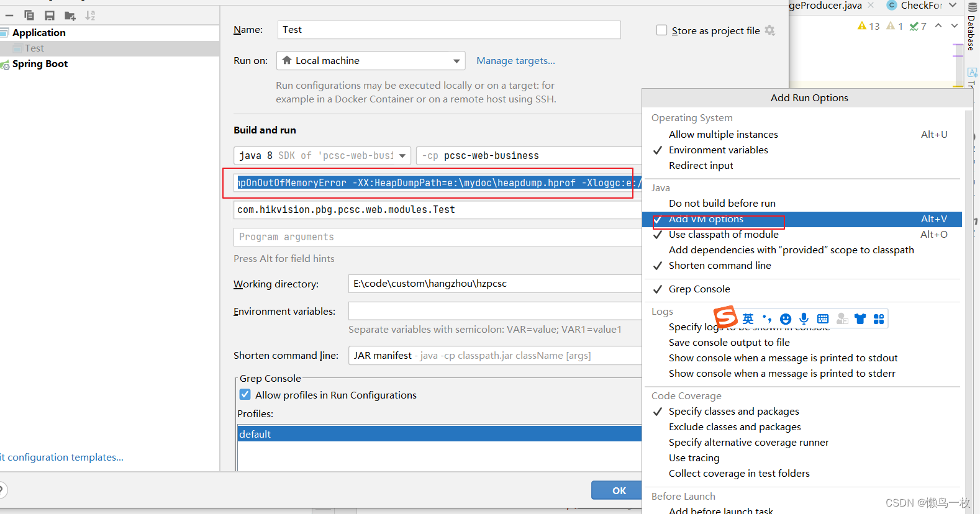Select default profile in Profiles list
The width and height of the screenshot is (980, 514).
(439, 434)
